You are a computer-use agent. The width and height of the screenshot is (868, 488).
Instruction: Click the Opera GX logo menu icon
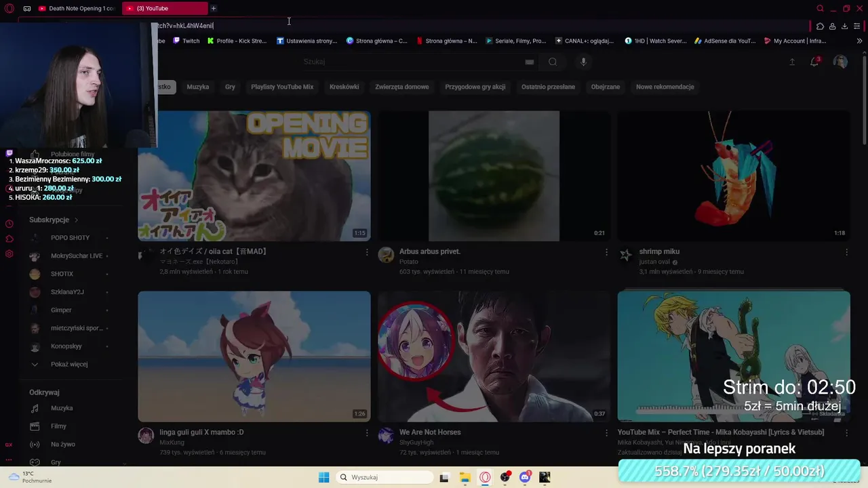(9, 8)
